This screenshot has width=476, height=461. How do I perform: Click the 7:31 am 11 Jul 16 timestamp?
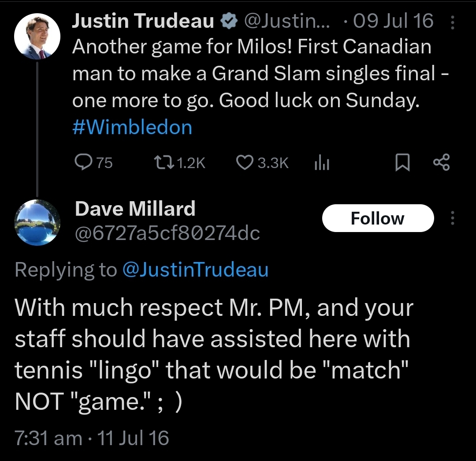[92, 438]
